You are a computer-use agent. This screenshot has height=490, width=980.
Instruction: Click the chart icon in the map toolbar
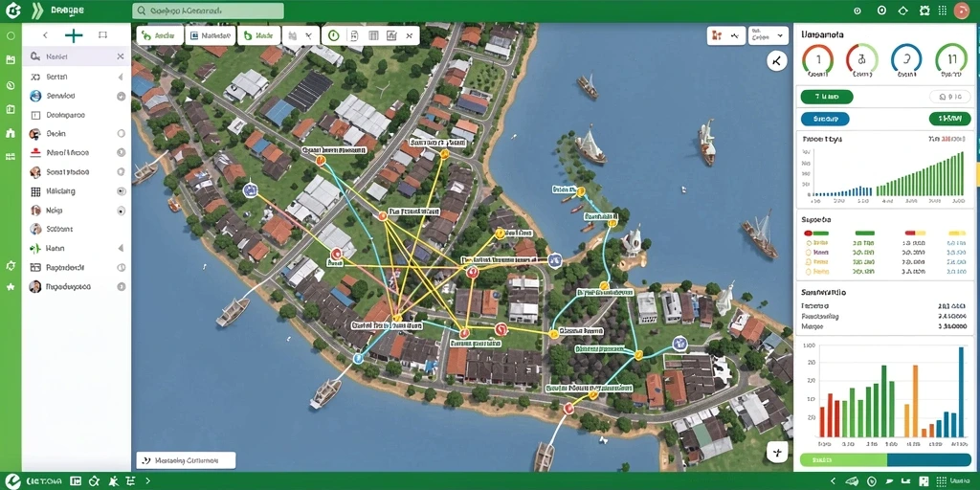(x=391, y=35)
